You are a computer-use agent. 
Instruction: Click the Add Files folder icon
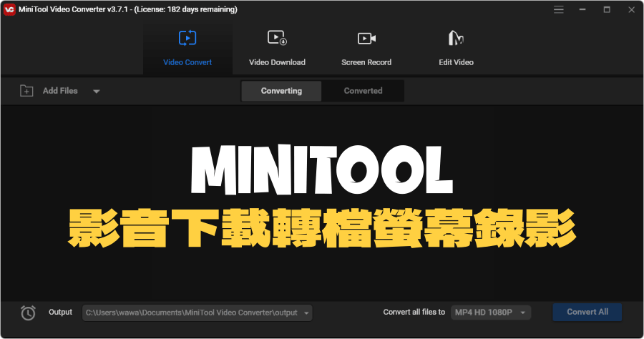point(26,91)
